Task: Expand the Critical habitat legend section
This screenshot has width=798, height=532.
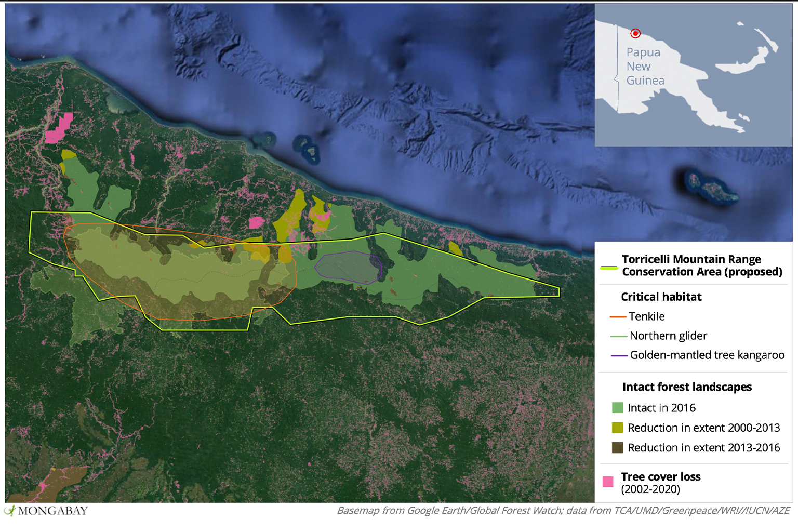Action: tap(661, 297)
